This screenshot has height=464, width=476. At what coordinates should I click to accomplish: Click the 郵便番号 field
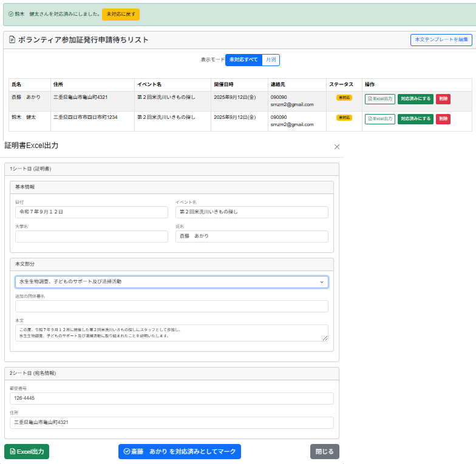[172, 398]
